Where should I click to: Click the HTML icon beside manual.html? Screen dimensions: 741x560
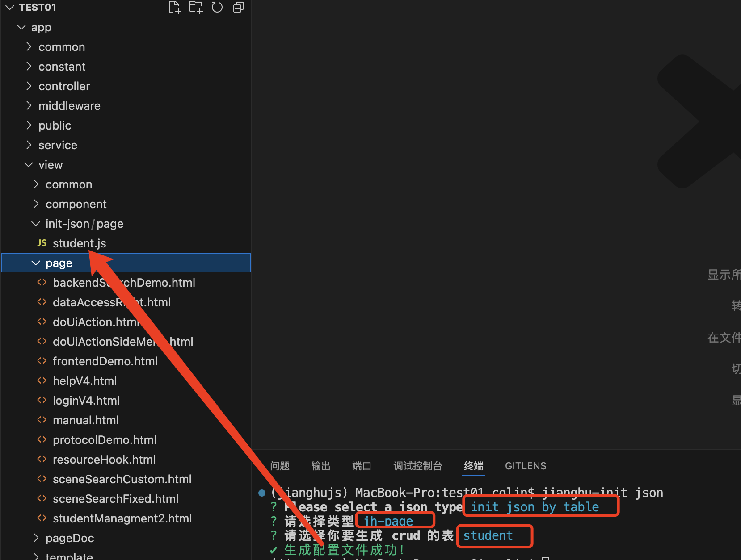pos(42,420)
